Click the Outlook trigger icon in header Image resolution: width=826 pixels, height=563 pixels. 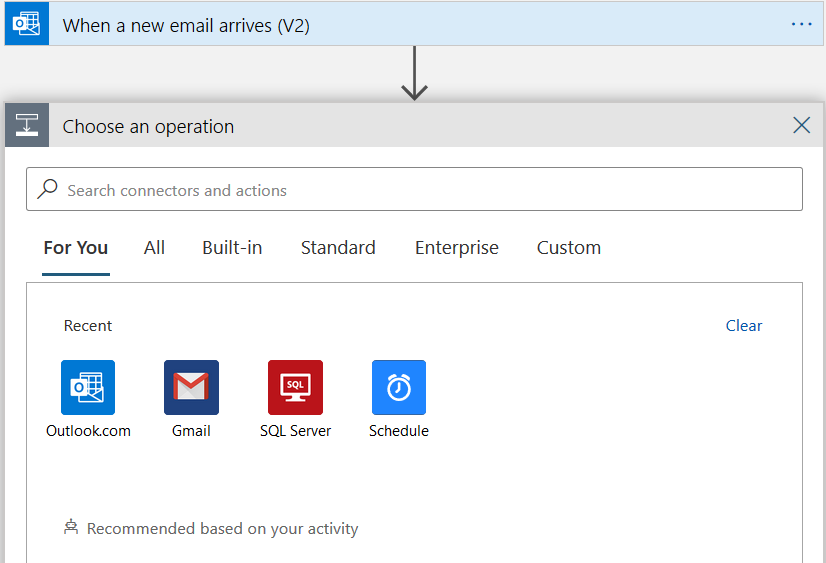click(x=26, y=25)
